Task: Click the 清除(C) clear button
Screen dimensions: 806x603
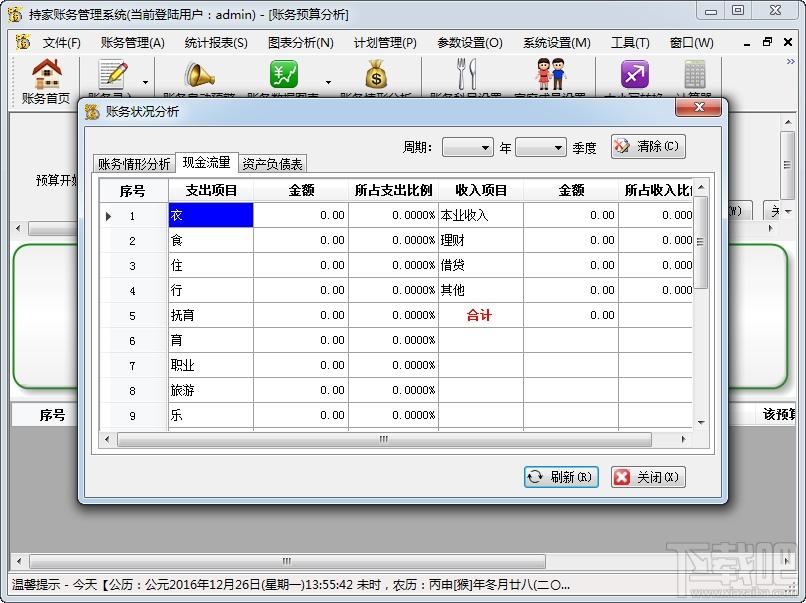Action: (x=648, y=147)
